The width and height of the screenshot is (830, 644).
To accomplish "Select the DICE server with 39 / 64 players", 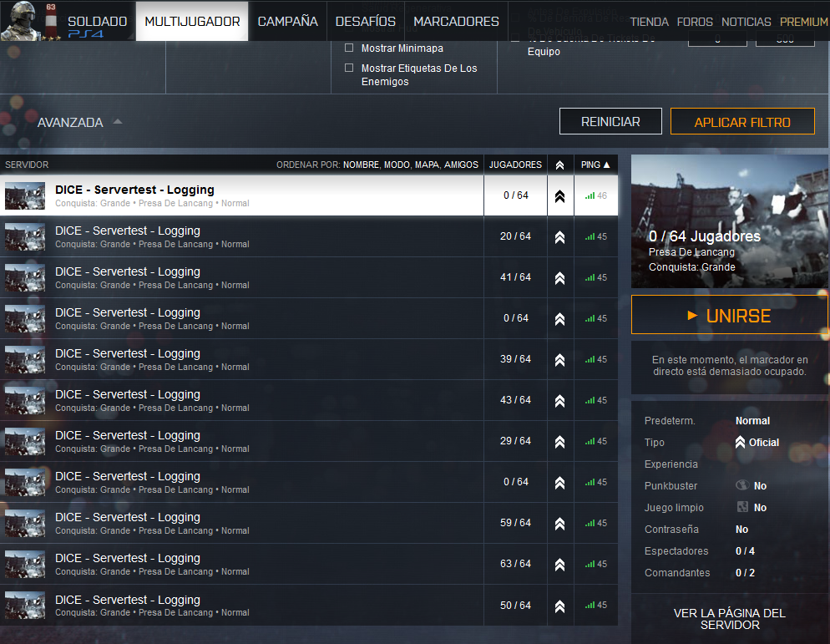I will (309, 360).
